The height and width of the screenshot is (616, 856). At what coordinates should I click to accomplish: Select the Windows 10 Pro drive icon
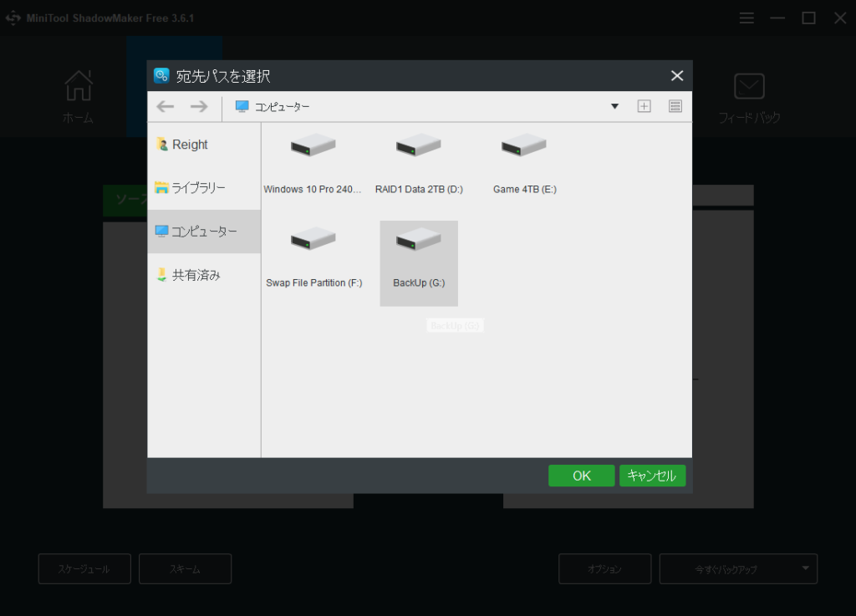pos(313,147)
